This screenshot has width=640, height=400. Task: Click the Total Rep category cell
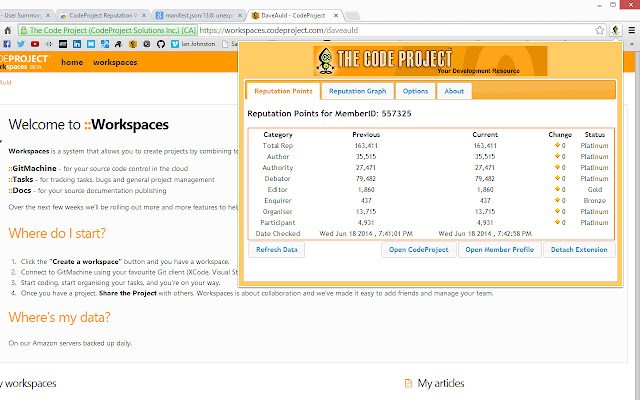[x=278, y=146]
